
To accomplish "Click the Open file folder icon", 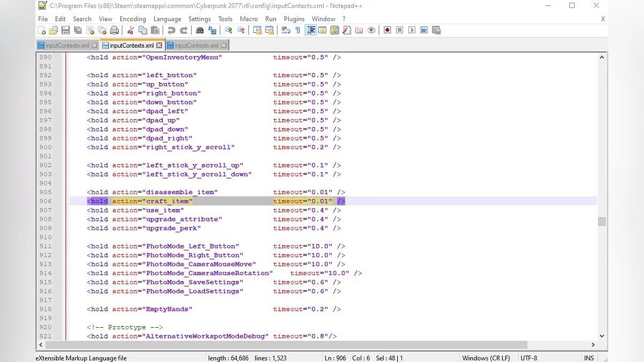I will click(53, 31).
